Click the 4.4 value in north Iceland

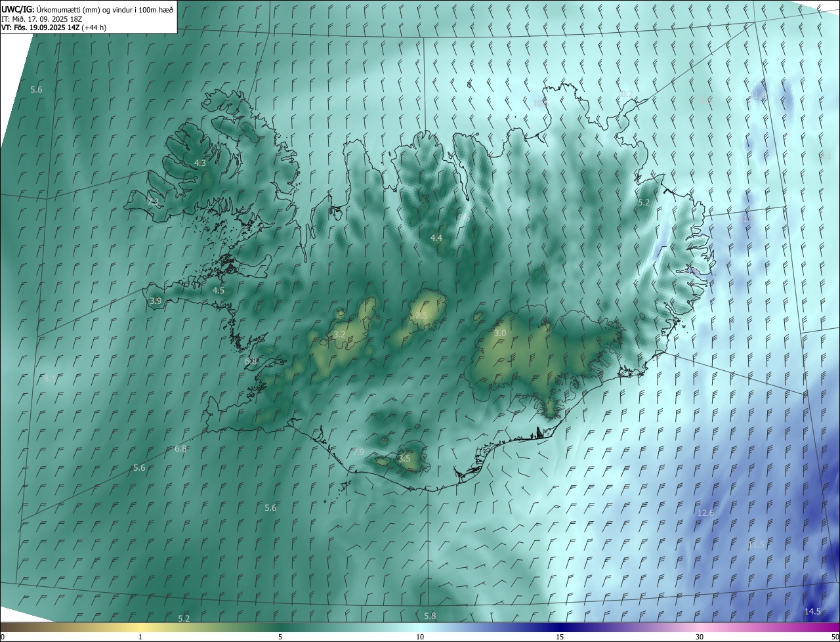[x=436, y=238]
